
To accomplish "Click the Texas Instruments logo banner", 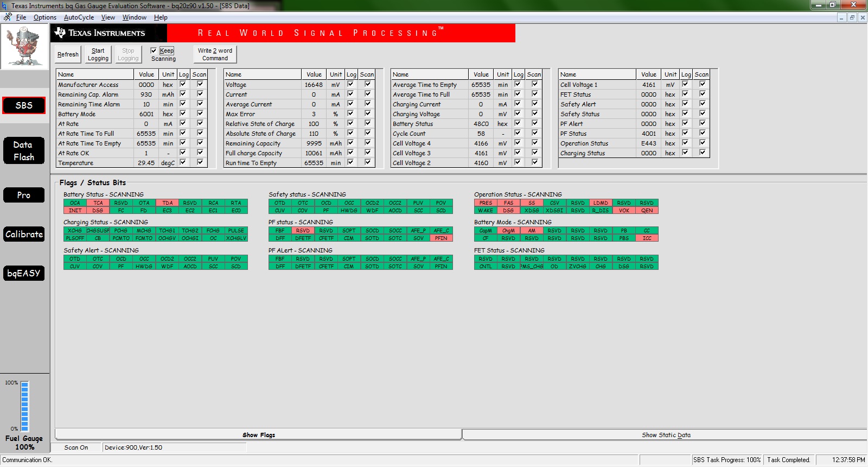I will 283,33.
